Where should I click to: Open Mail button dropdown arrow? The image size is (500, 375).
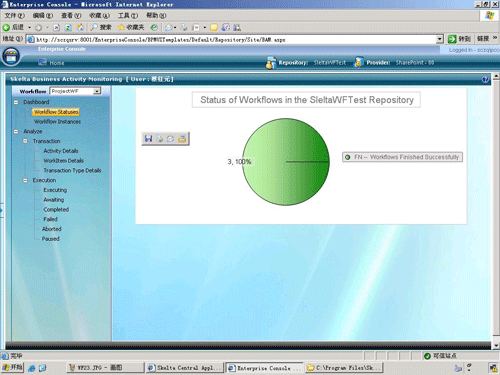pyautogui.click(x=175, y=27)
